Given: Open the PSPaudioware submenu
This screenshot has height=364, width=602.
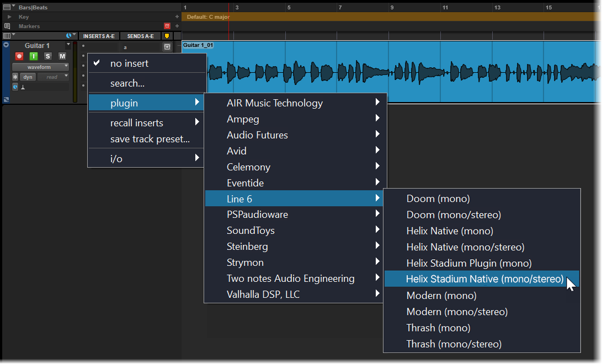Looking at the screenshot, I should click(294, 215).
